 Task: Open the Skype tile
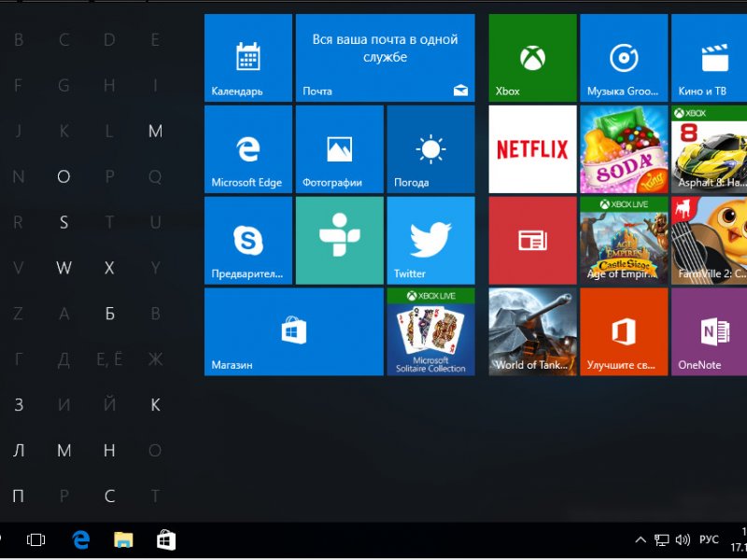[x=248, y=241]
